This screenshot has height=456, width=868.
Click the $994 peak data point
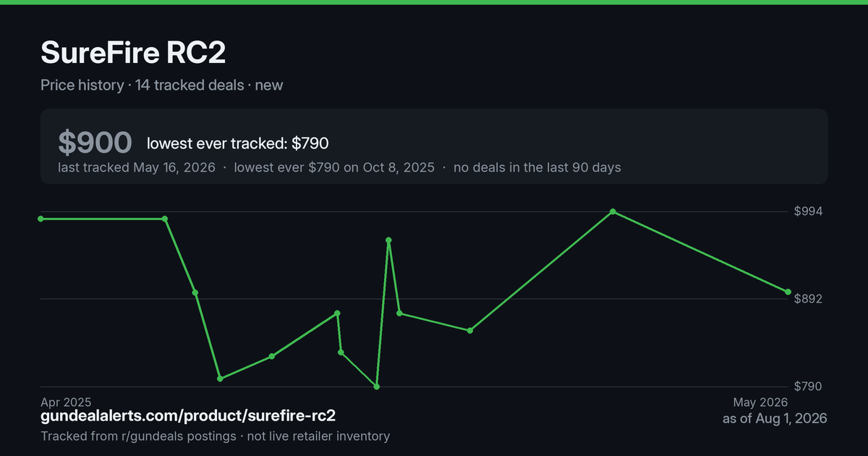click(x=613, y=211)
